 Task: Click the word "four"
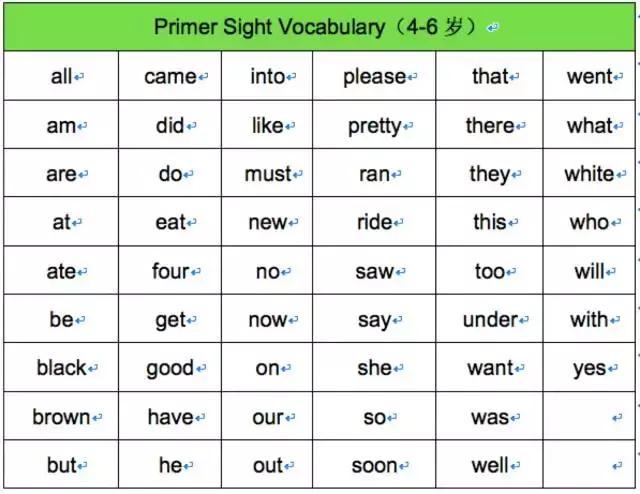coord(170,271)
